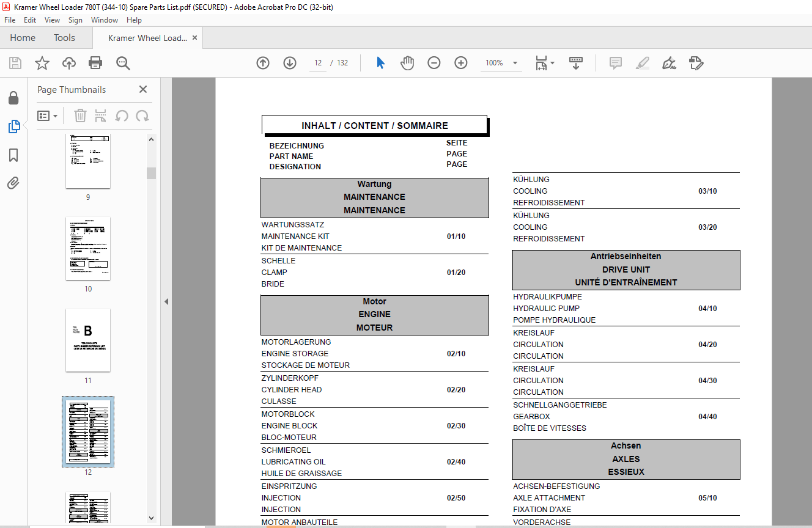Click the ENGINE BLOCK entry
The image size is (812, 528).
coord(289,426)
